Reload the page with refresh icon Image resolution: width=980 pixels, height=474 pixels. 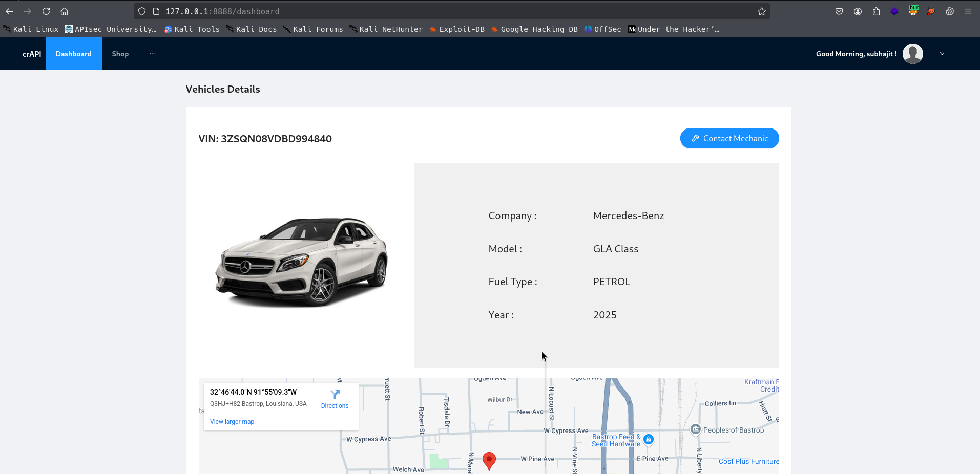pos(46,11)
